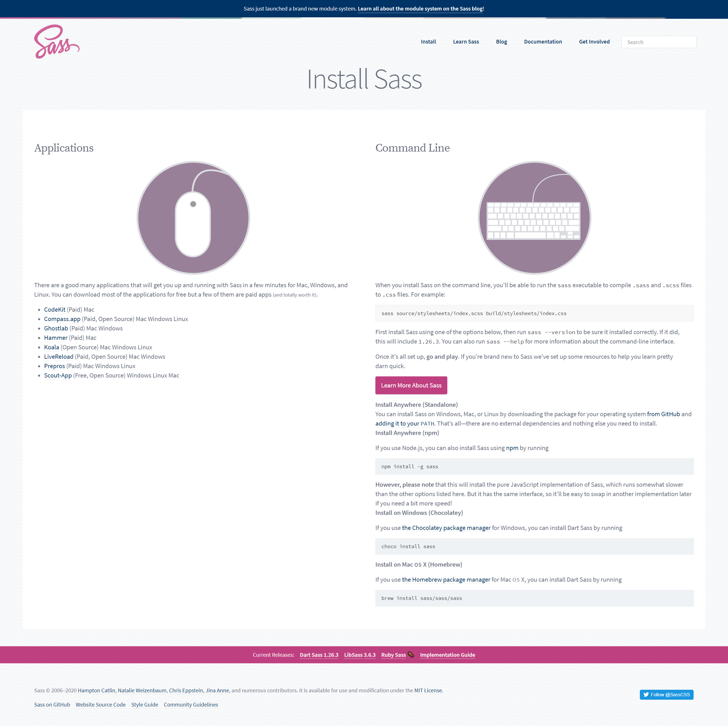Image resolution: width=728 pixels, height=726 pixels.
Task: Click the Get Involved navigation link
Action: [x=594, y=42]
